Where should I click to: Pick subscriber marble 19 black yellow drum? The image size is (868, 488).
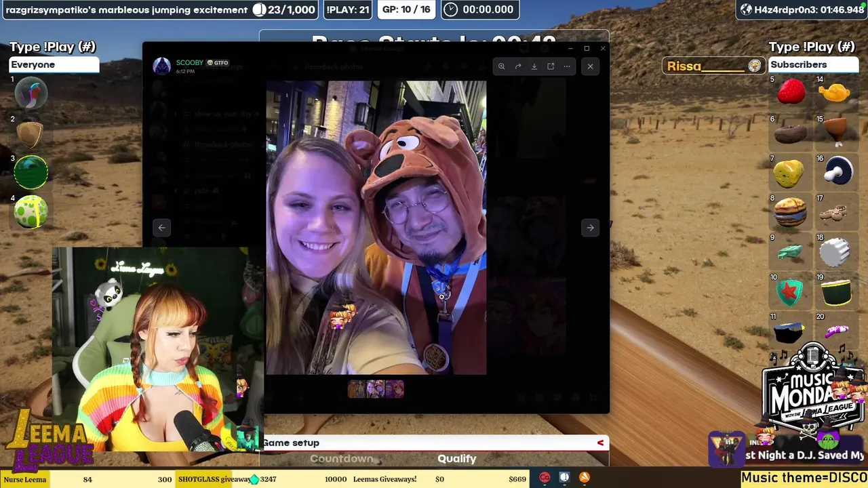[x=836, y=293]
